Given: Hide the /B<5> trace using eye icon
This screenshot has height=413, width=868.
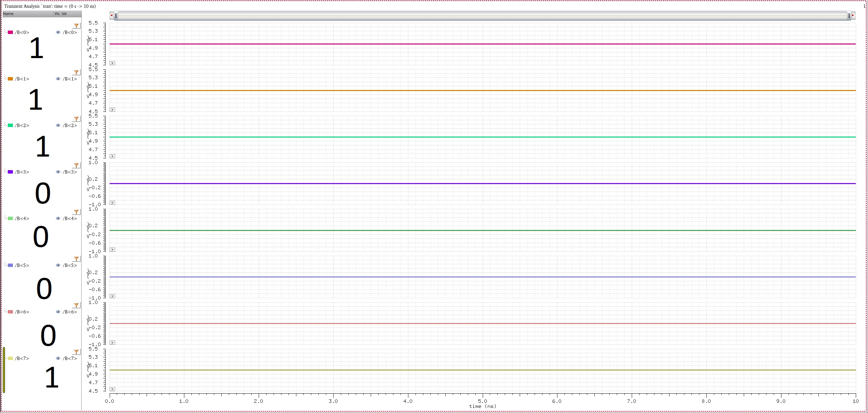Looking at the screenshot, I should pyautogui.click(x=58, y=265).
